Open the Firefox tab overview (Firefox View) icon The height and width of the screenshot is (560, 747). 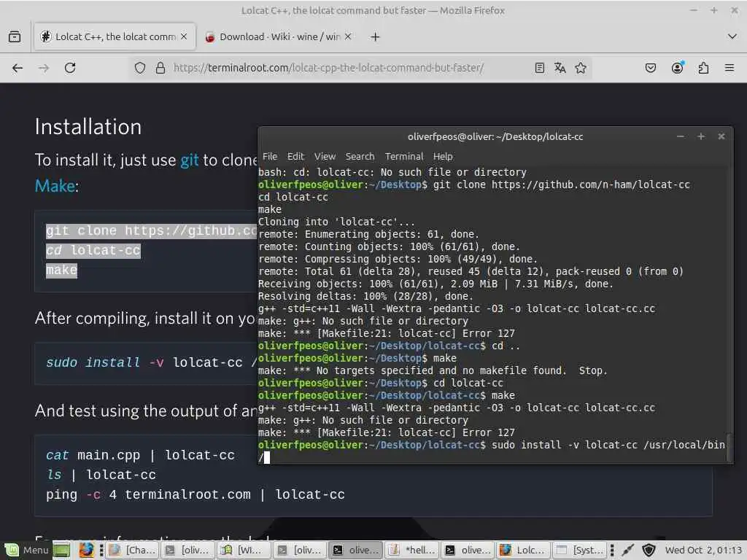pyautogui.click(x=15, y=36)
